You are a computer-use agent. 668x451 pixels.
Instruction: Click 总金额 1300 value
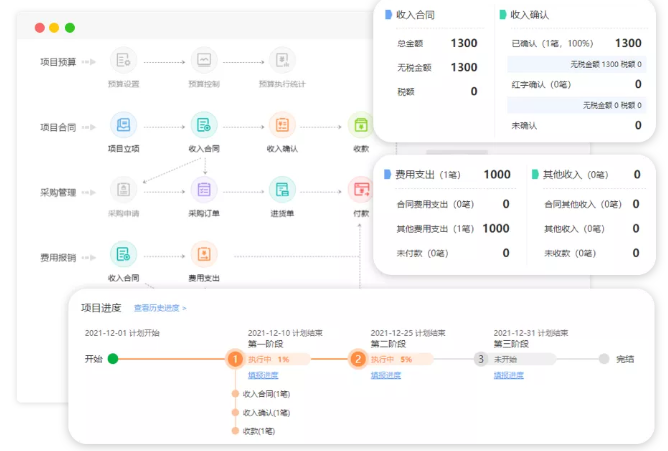(464, 43)
